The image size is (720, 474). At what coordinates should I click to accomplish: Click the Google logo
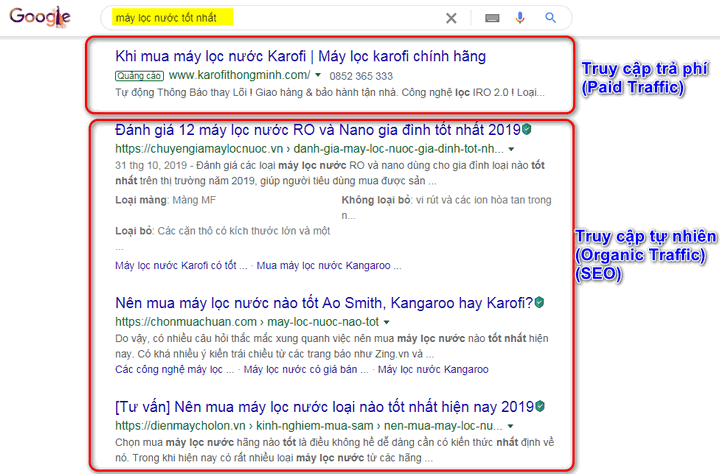click(40, 17)
